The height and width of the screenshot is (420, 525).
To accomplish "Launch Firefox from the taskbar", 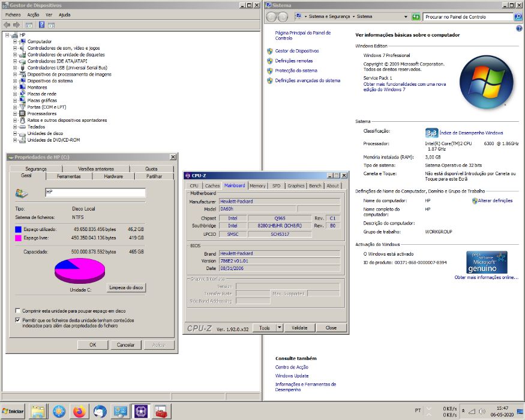I will point(79,411).
